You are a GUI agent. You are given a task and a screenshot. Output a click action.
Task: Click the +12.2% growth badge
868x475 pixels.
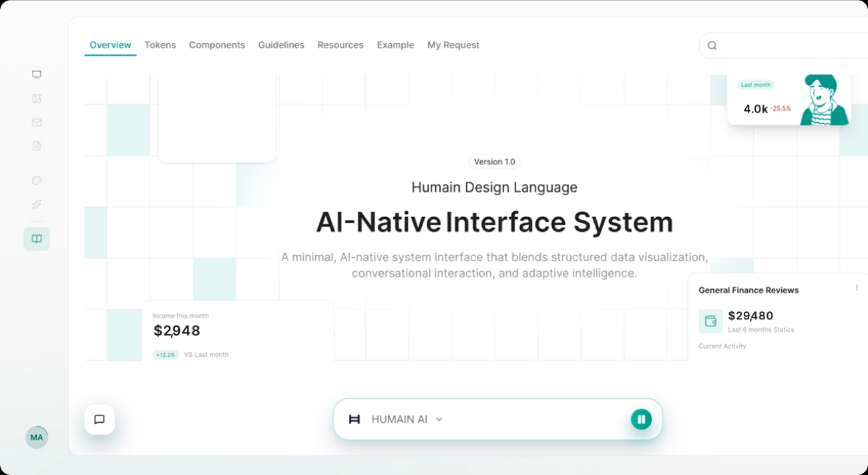166,355
